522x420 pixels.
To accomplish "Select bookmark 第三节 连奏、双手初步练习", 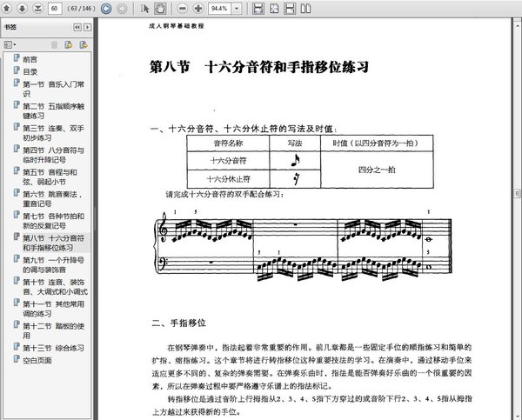I will [x=54, y=133].
